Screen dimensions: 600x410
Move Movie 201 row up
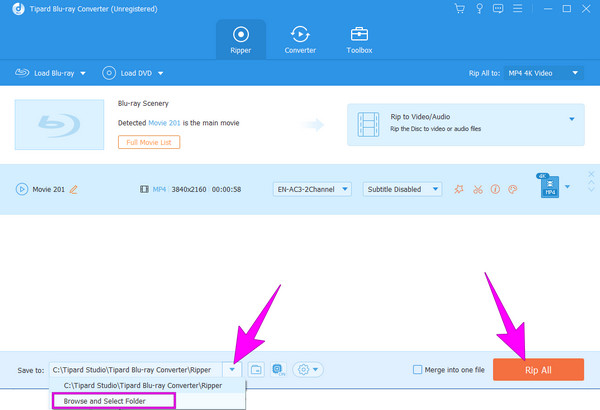[591, 182]
